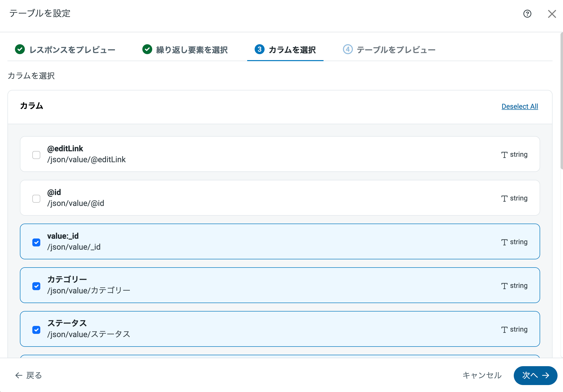
Task: Click the Deselect All link
Action: [520, 106]
